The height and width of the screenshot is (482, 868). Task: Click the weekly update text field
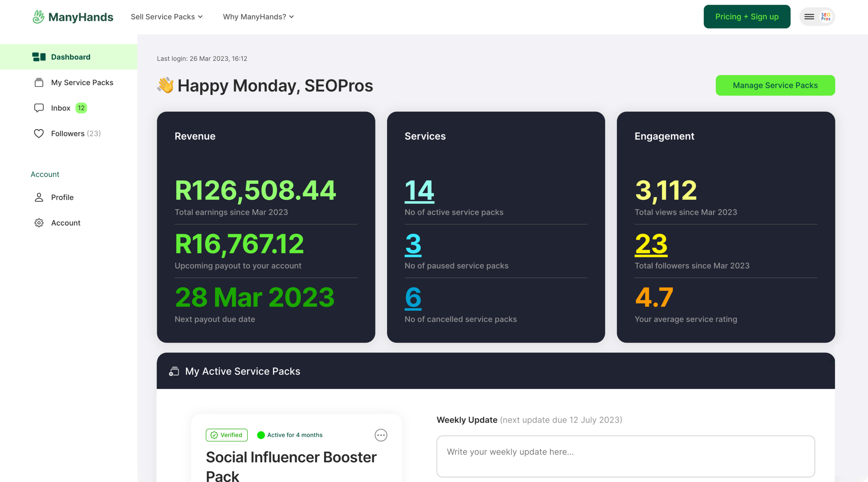click(625, 456)
